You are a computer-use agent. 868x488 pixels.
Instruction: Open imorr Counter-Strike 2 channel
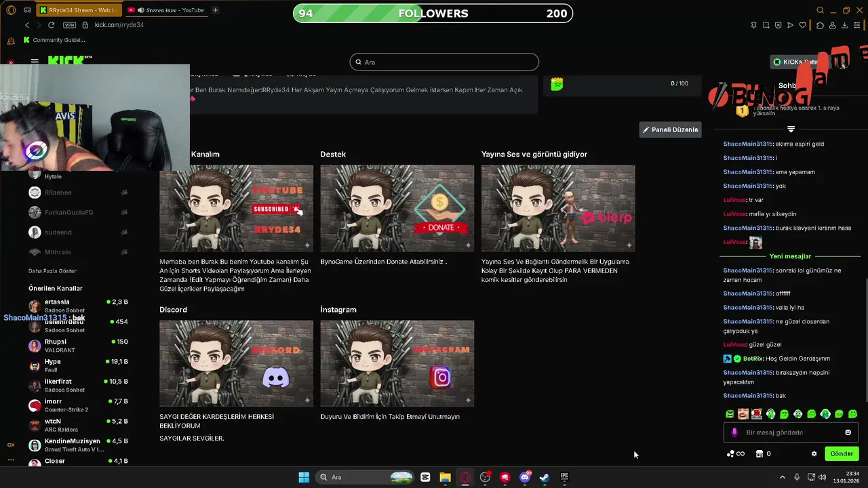78,405
